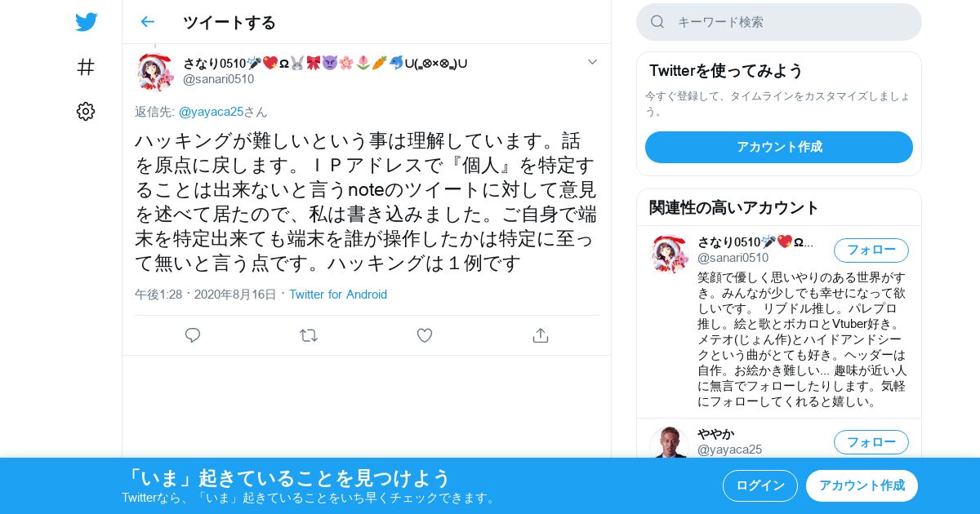Open the tweet author's profile avatar
The image size is (980, 514).
pos(154,73)
